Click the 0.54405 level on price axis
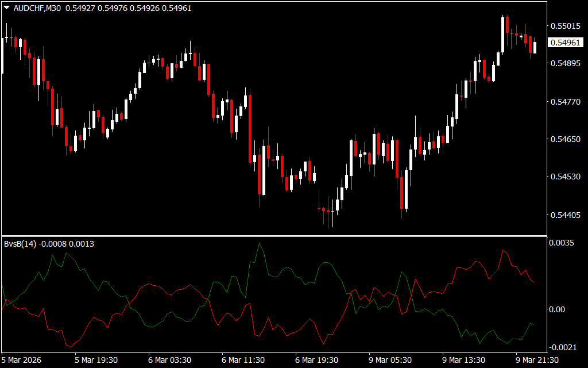588x368 pixels. pyautogui.click(x=564, y=215)
